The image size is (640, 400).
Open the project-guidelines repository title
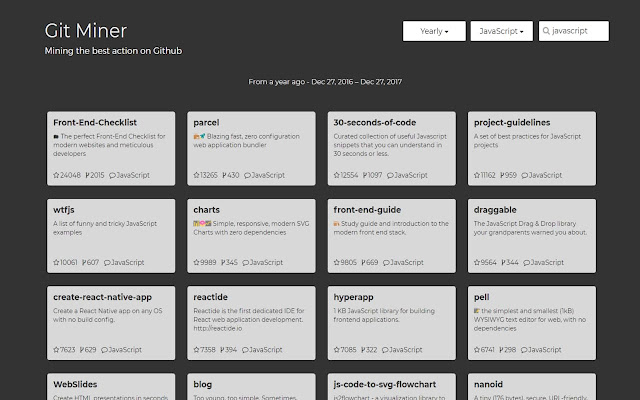tap(512, 122)
